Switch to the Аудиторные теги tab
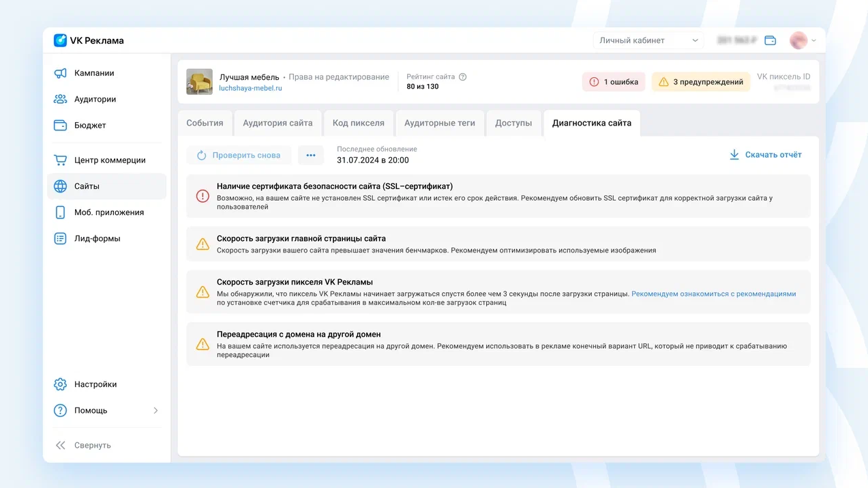 coord(440,123)
